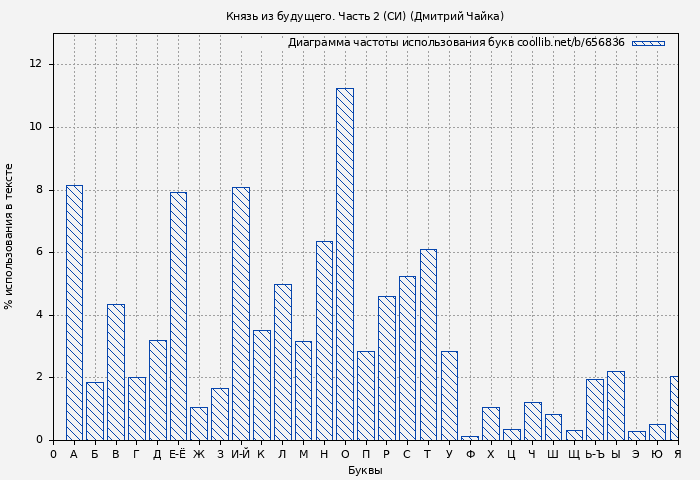The width and height of the screenshot is (700, 480).
Task: Click the bar for letter Т
Action: [x=428, y=344]
